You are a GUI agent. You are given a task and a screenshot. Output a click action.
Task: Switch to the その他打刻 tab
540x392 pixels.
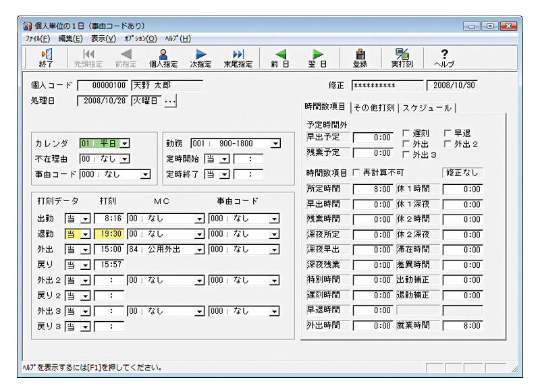click(373, 109)
